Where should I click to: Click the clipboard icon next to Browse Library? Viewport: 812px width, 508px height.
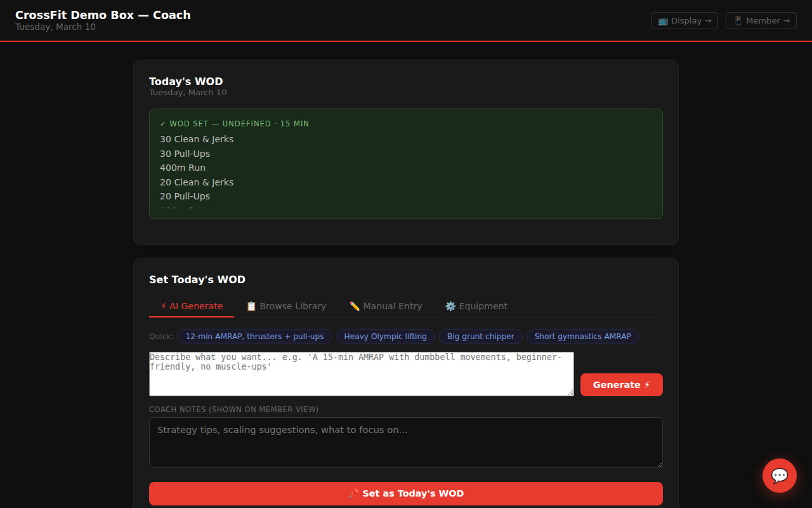point(251,305)
